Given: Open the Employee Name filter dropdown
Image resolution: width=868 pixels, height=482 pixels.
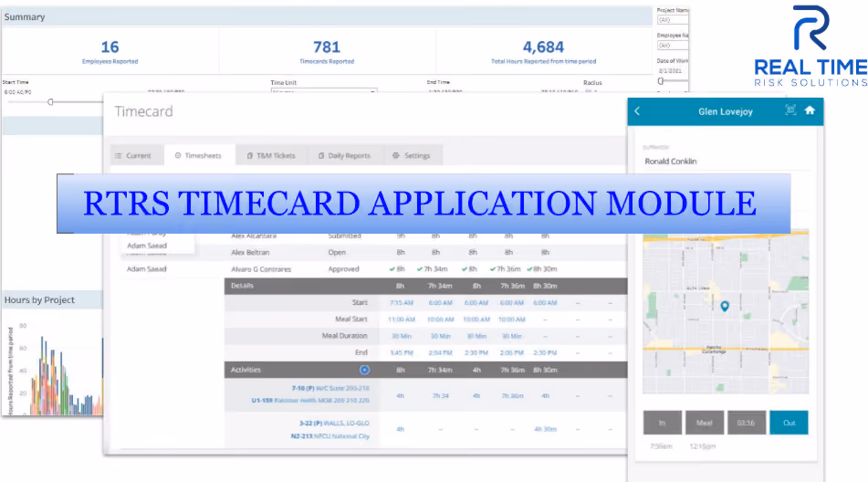Looking at the screenshot, I should [x=672, y=46].
